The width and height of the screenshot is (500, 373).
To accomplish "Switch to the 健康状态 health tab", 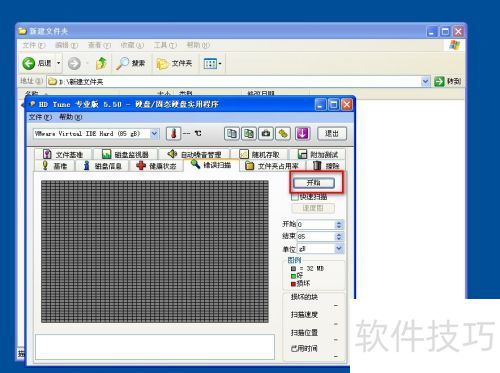I will coord(156,166).
